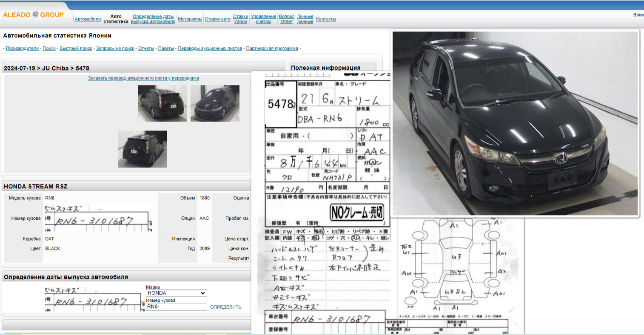Follow the Производители link
Viewport: 644px width, 335px height.
pyautogui.click(x=22, y=48)
